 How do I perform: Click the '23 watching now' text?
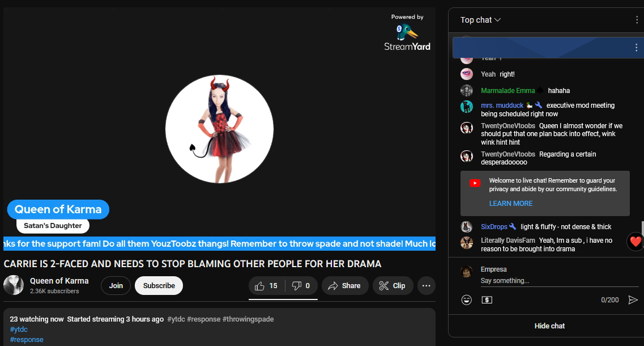coord(37,319)
